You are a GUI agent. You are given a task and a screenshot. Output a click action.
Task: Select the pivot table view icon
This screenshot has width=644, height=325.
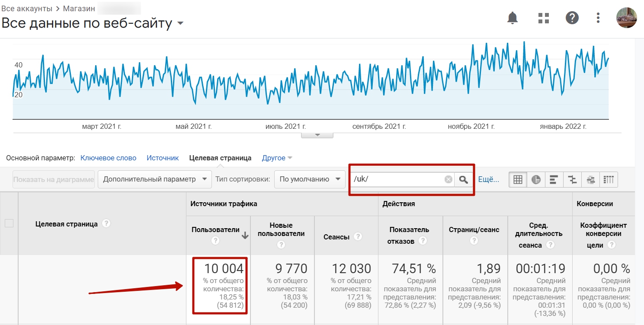(x=609, y=180)
